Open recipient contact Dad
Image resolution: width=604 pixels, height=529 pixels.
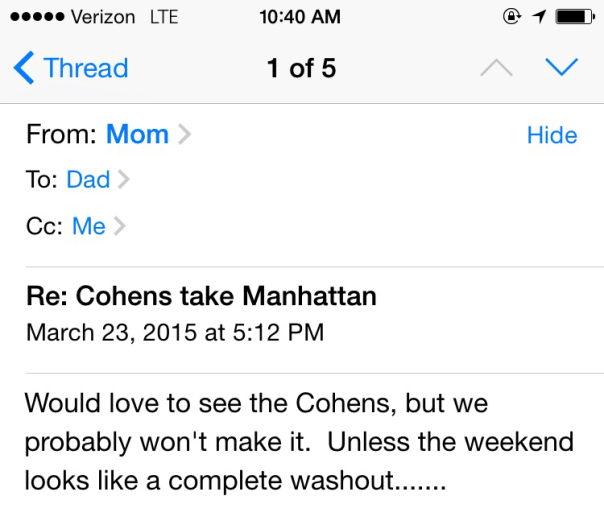[x=88, y=180]
